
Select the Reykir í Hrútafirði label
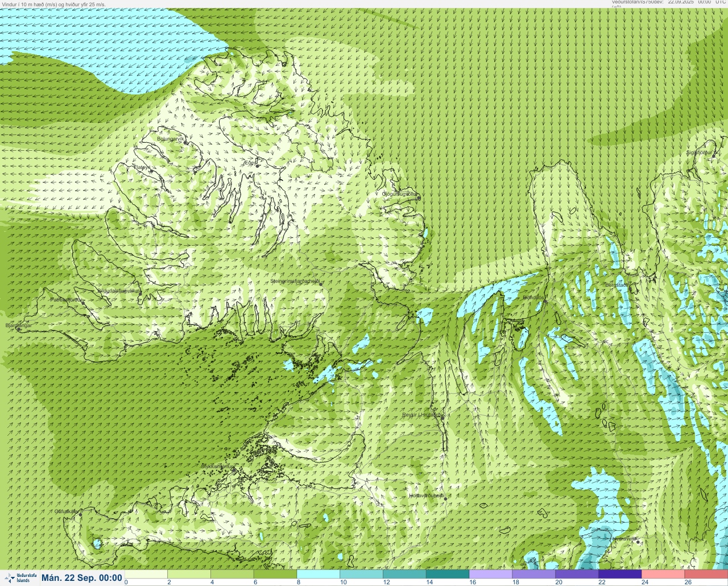(422, 415)
